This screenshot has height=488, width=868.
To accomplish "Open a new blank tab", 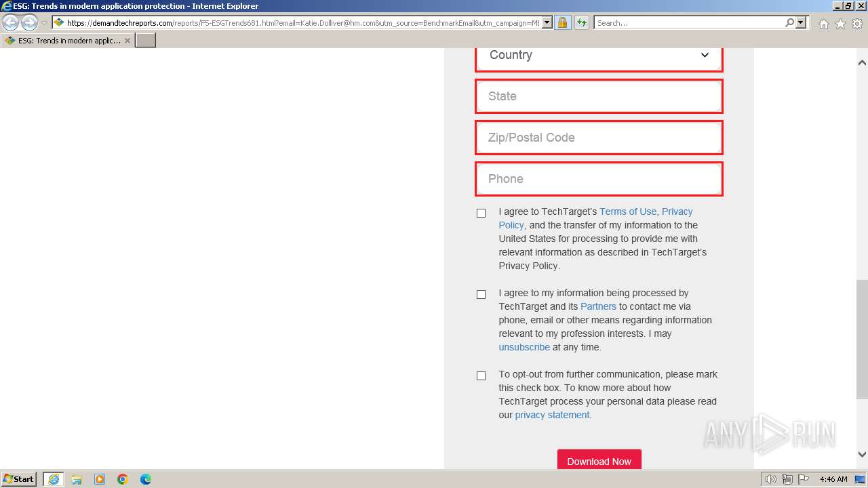I will tap(146, 41).
